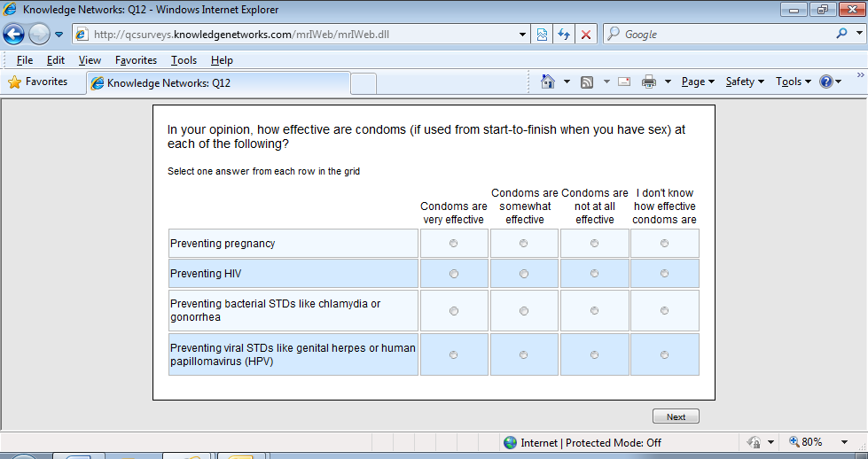Click the Print icon

(x=649, y=82)
